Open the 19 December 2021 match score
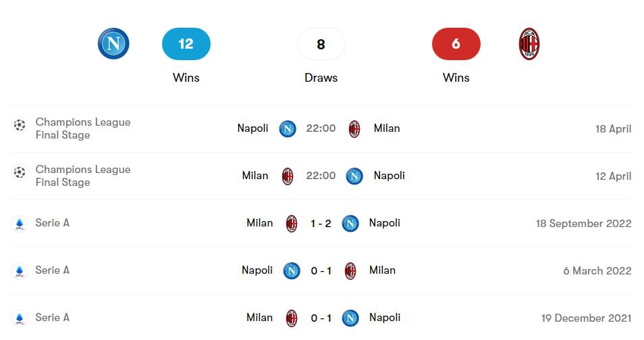Screen dimensions: 644x340 click(321, 318)
